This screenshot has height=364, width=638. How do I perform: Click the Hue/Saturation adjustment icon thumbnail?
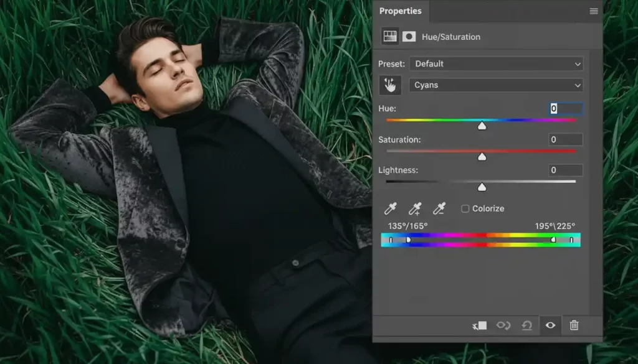pyautogui.click(x=389, y=36)
